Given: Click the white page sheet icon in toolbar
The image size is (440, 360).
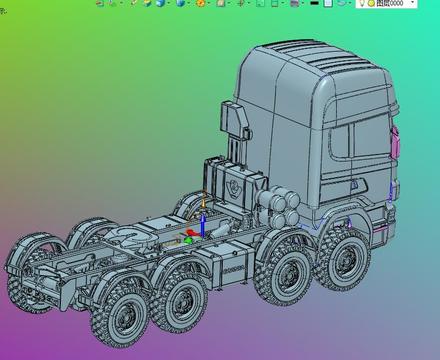Looking at the screenshot, I should (328, 3).
